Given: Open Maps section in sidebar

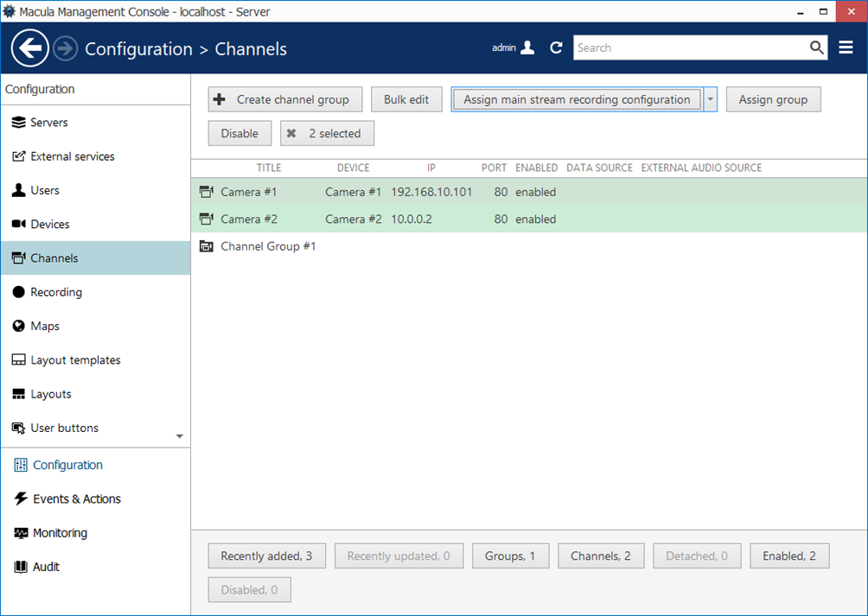Looking at the screenshot, I should pos(45,326).
